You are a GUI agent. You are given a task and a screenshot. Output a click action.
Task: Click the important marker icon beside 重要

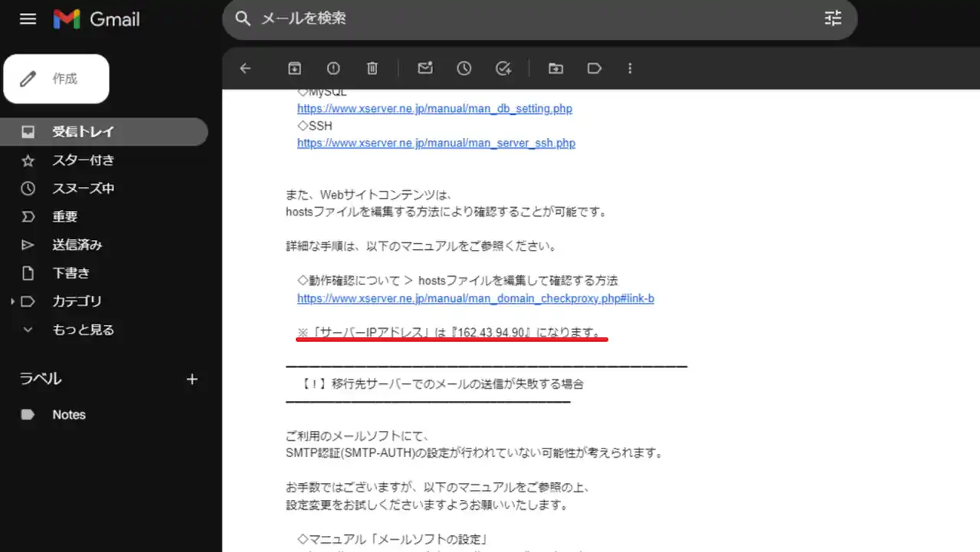(28, 217)
